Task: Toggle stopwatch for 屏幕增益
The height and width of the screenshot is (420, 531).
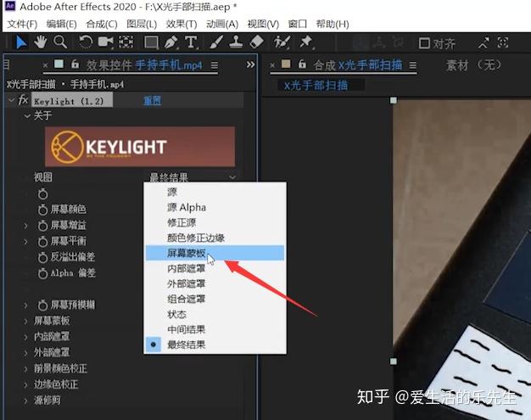Action: pos(42,226)
